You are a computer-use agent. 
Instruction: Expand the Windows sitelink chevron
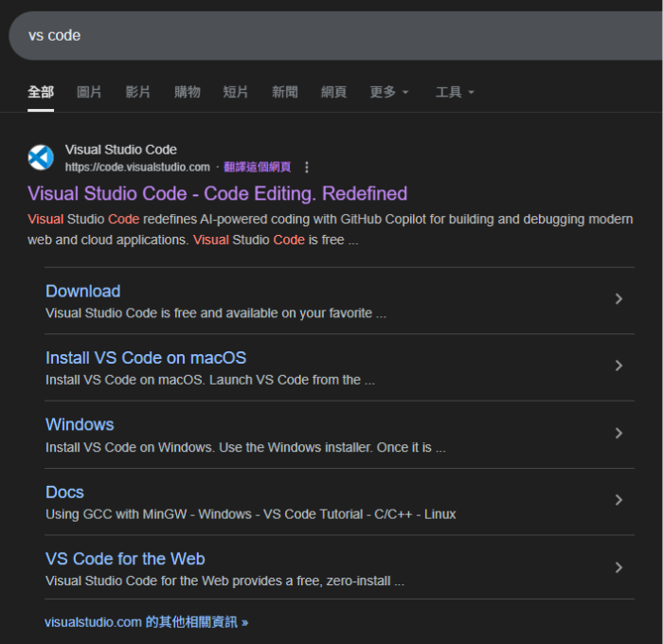[x=618, y=433]
